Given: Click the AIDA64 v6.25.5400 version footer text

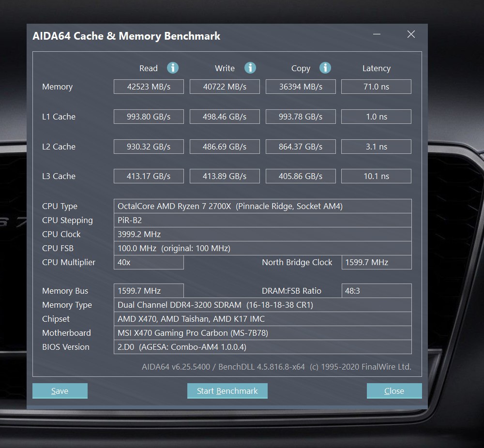Looking at the screenshot, I should pos(276,367).
